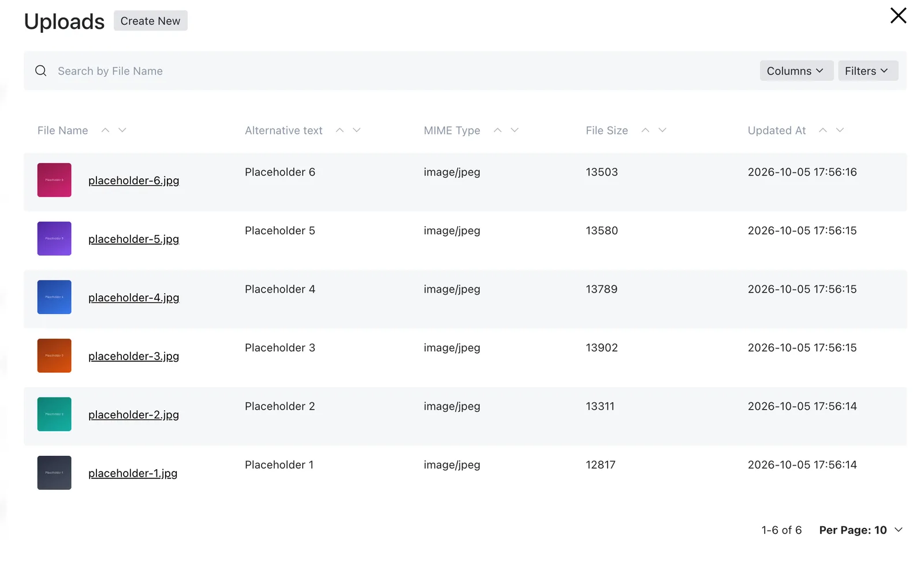The width and height of the screenshot is (924, 562).
Task: Select the purple placeholder-5 thumbnail
Action: [x=54, y=238]
